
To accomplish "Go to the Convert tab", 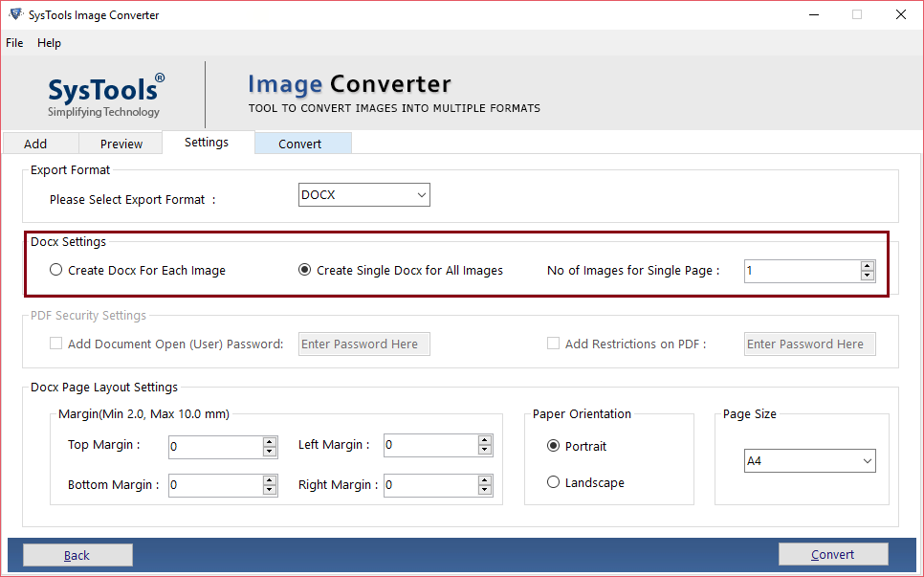I will [x=303, y=144].
